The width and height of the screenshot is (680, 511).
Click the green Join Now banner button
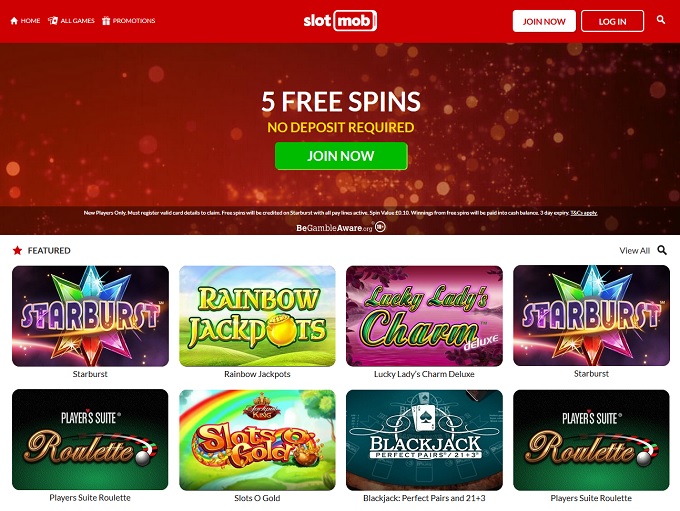[341, 156]
